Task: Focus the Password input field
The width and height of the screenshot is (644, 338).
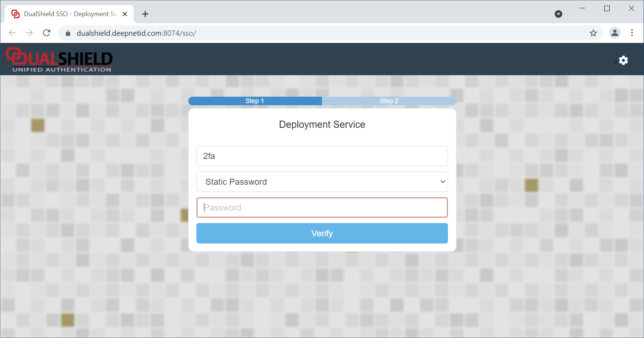Action: [x=322, y=208]
